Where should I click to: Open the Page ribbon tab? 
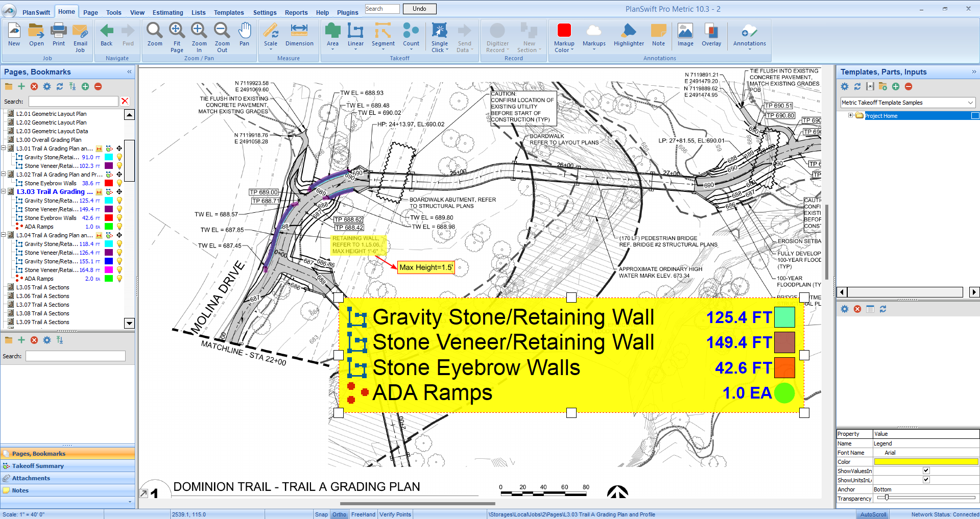pos(90,12)
